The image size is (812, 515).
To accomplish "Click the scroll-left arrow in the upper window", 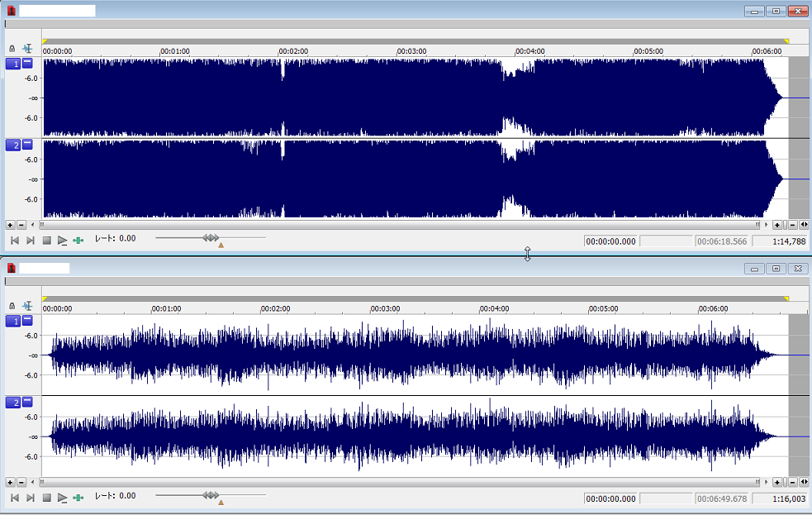I will [x=33, y=225].
